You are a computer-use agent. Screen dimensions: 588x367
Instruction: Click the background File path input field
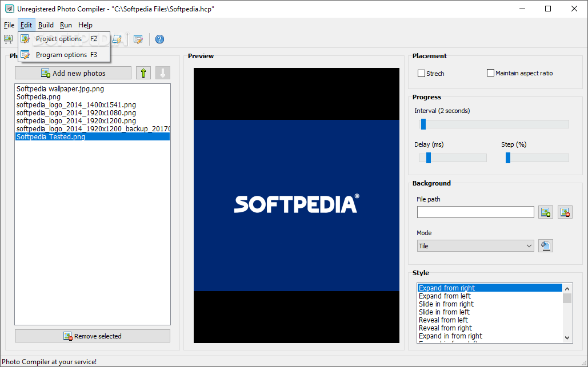tap(475, 212)
